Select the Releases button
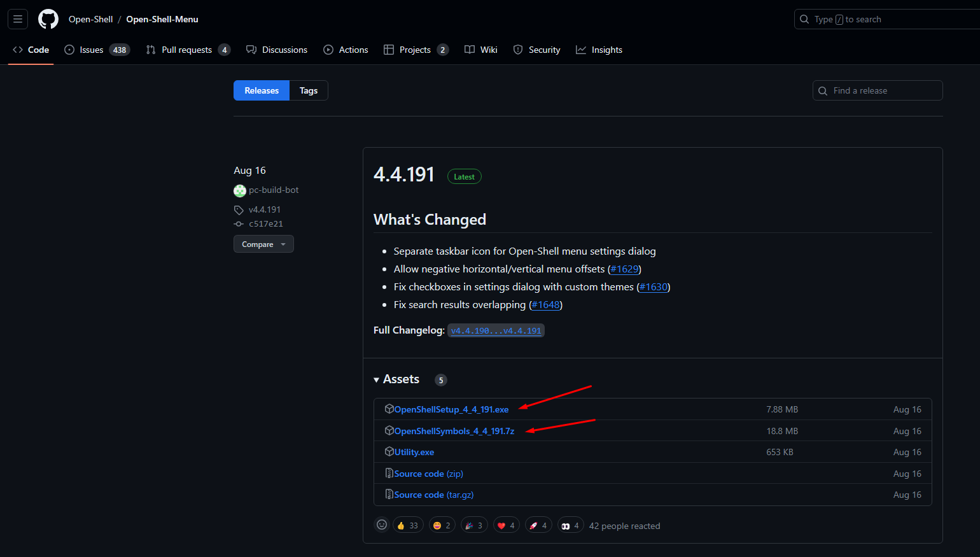The image size is (980, 557). [262, 90]
